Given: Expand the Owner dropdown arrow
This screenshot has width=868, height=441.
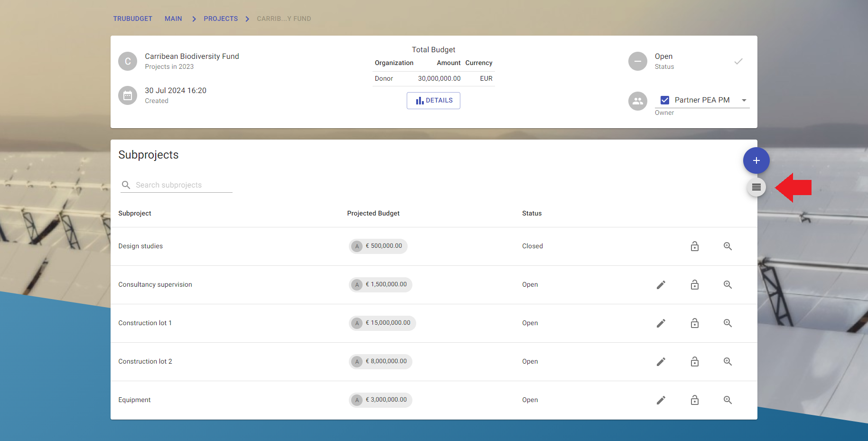Looking at the screenshot, I should 744,100.
